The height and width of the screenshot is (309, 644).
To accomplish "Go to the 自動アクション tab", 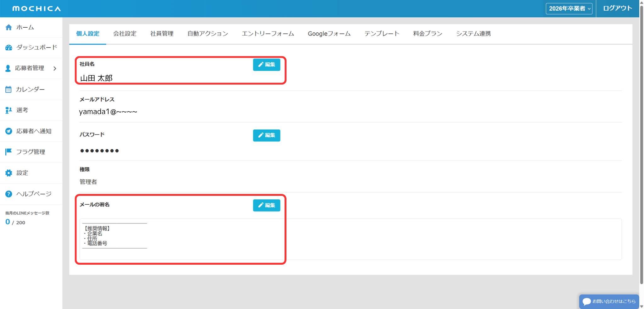I will coord(208,34).
